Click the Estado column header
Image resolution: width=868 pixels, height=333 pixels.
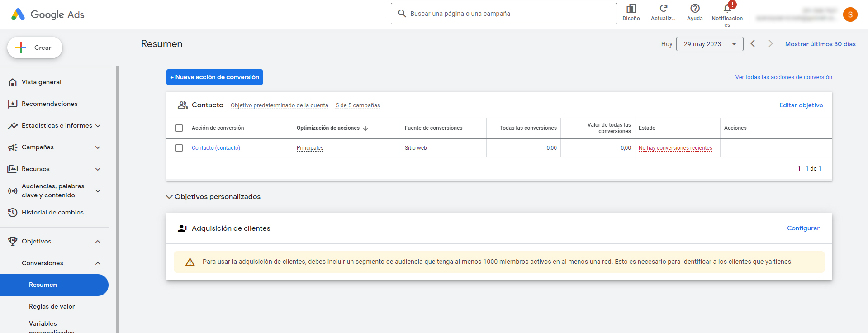pos(647,128)
